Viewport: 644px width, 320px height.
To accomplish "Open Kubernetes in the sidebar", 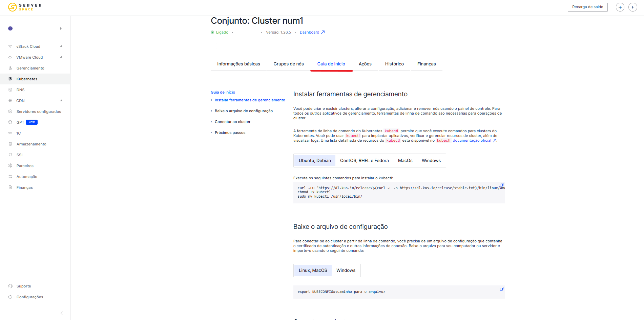I will click(x=35, y=79).
